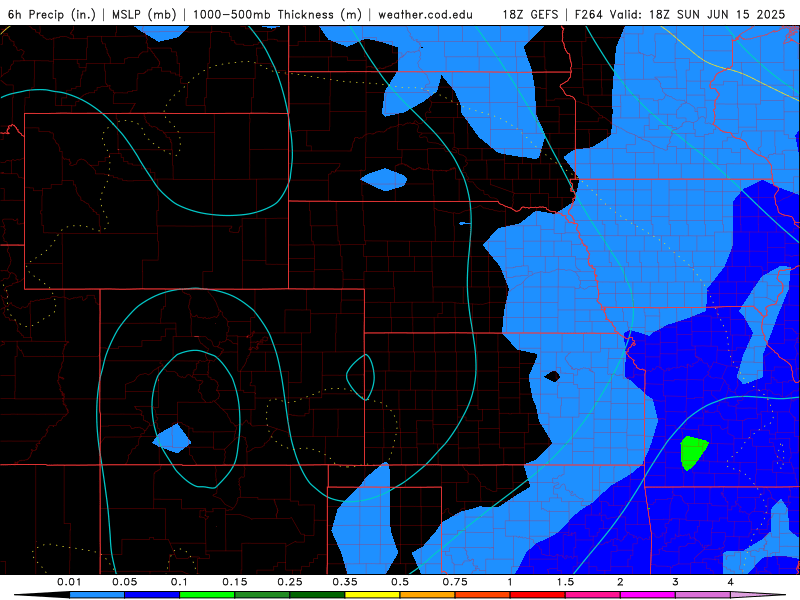The height and width of the screenshot is (600, 800).
Task: Click the bright green 0.1 legend swatch
Action: coord(207,595)
